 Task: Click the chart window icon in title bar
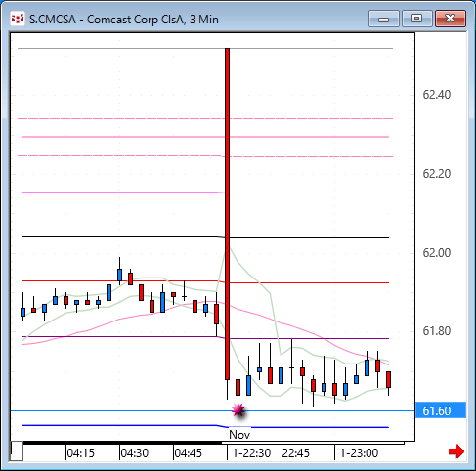pos(18,19)
